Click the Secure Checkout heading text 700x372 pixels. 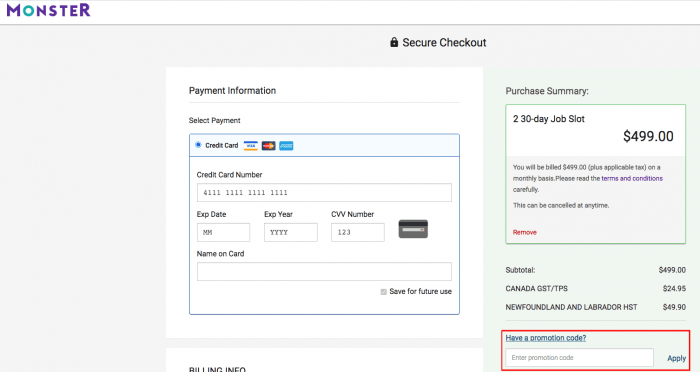(x=444, y=42)
